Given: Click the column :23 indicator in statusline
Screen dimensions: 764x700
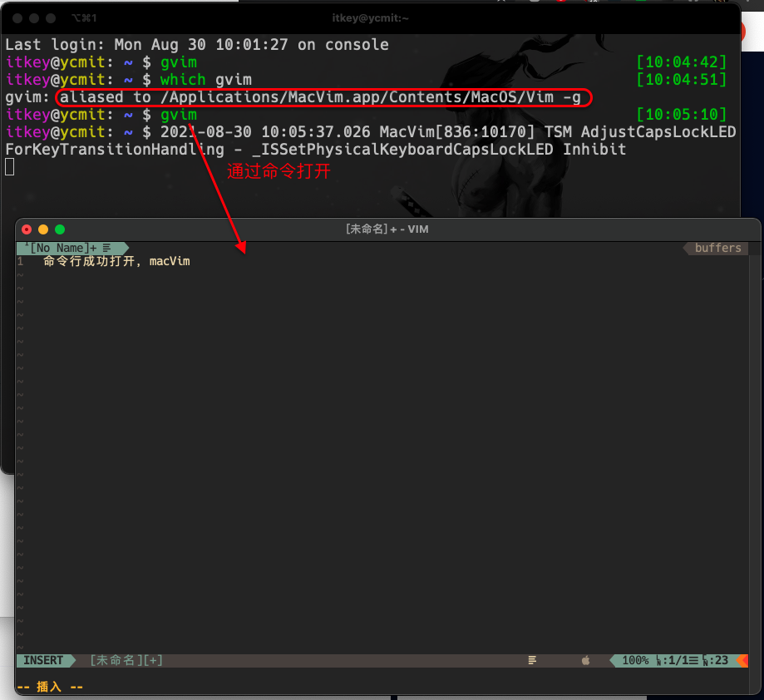Looking at the screenshot, I should coord(715,661).
